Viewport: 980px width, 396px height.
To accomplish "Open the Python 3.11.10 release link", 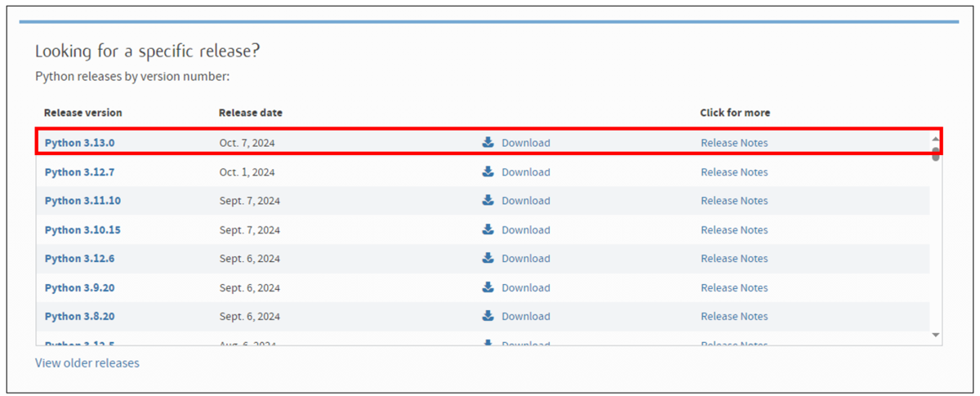I will (82, 201).
